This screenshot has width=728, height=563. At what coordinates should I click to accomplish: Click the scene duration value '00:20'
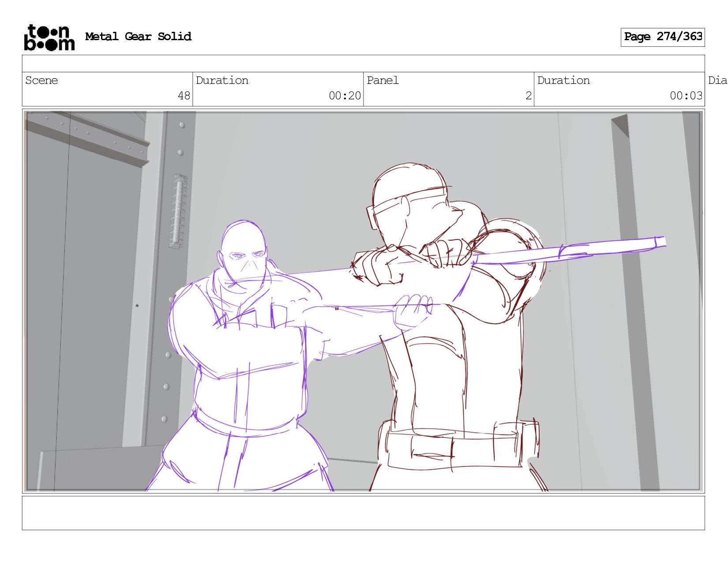[345, 96]
